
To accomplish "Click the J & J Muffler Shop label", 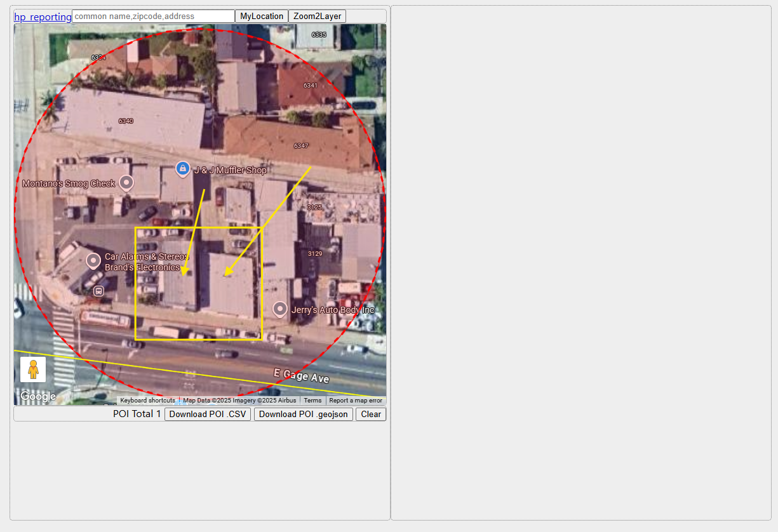I will [231, 170].
